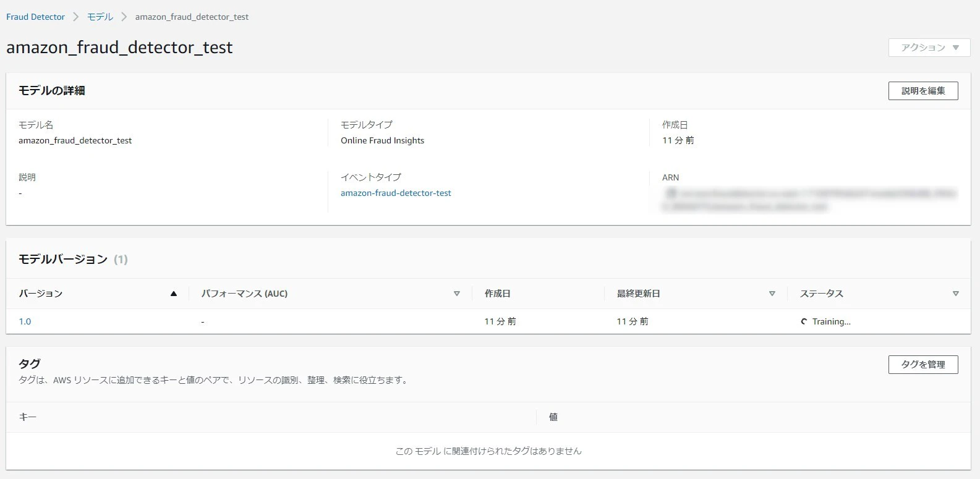This screenshot has height=479, width=980.
Task: Sort by 最終更新日 column arrow
Action: (x=772, y=294)
